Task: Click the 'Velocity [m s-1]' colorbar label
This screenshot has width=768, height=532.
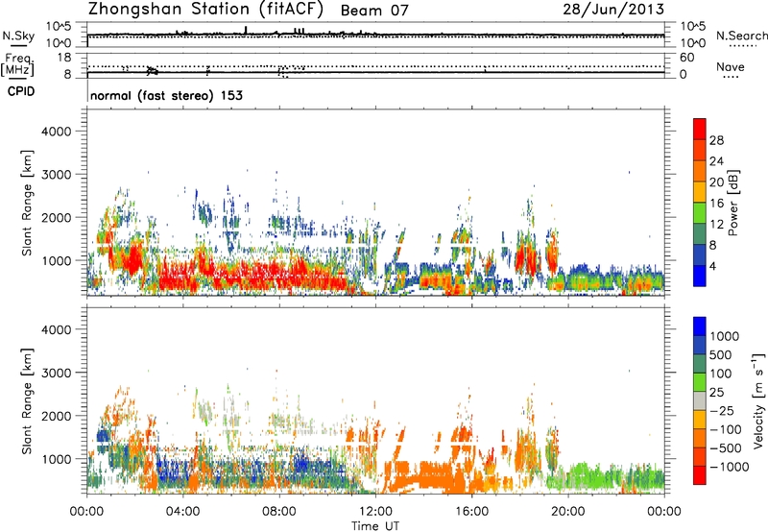Action: pyautogui.click(x=758, y=400)
